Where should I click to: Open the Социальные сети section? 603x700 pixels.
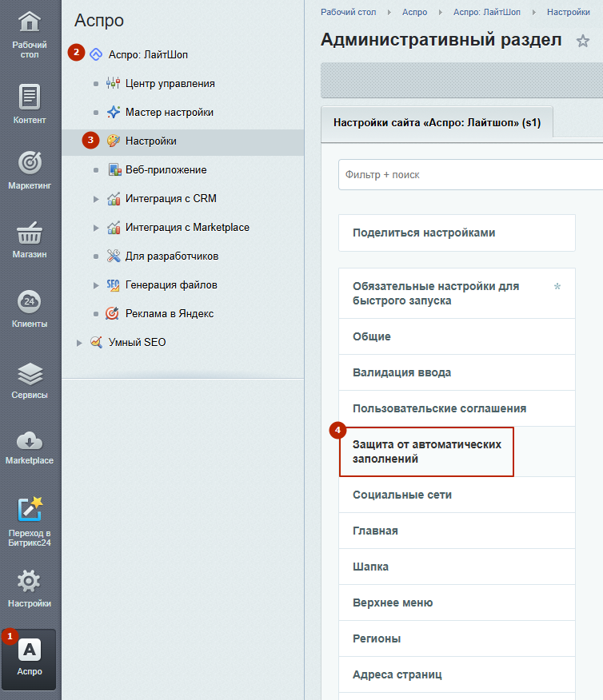tap(457, 495)
